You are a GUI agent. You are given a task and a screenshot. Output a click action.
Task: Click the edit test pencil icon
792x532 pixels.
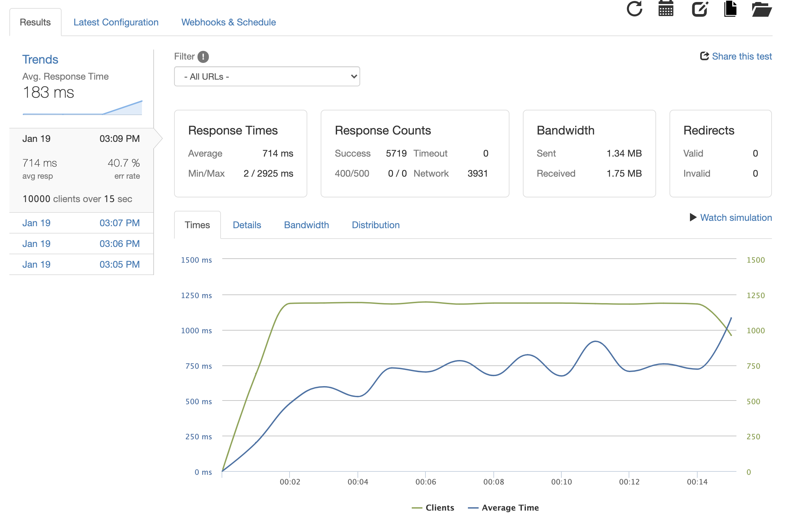700,8
